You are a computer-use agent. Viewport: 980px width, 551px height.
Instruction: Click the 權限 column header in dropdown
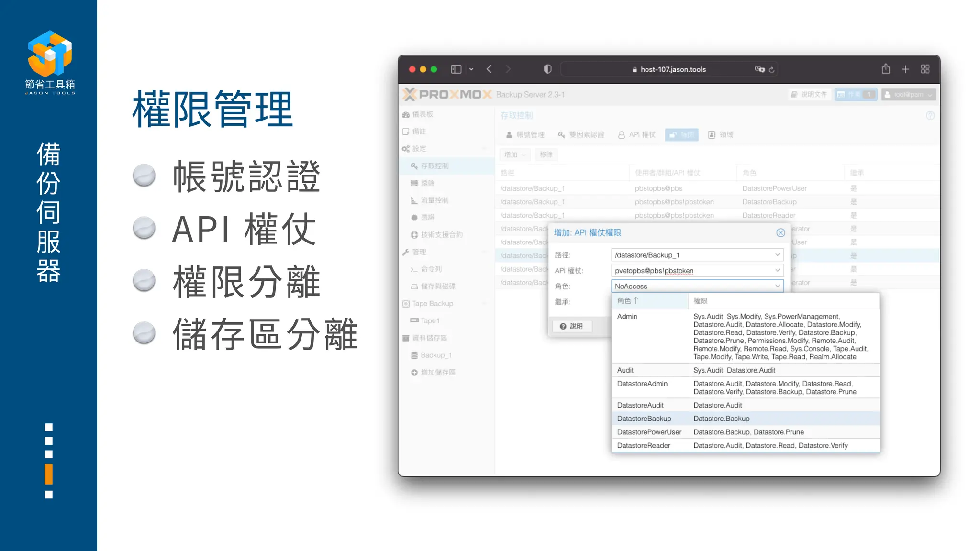(784, 301)
